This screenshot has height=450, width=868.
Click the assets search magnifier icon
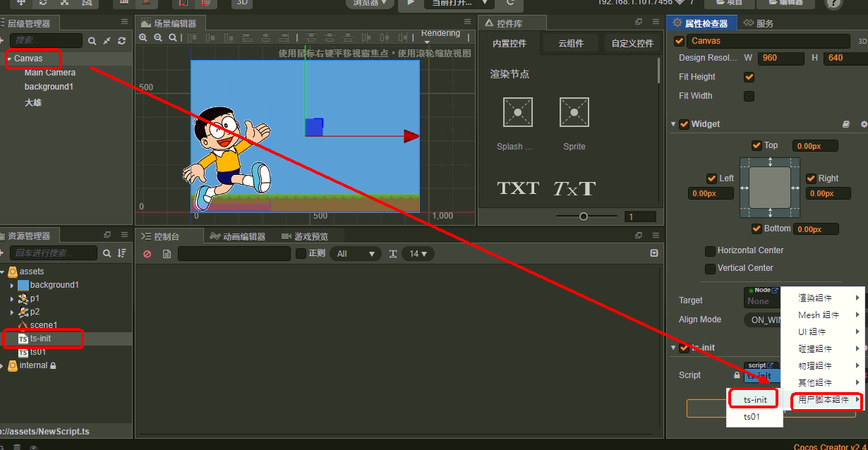click(x=107, y=253)
